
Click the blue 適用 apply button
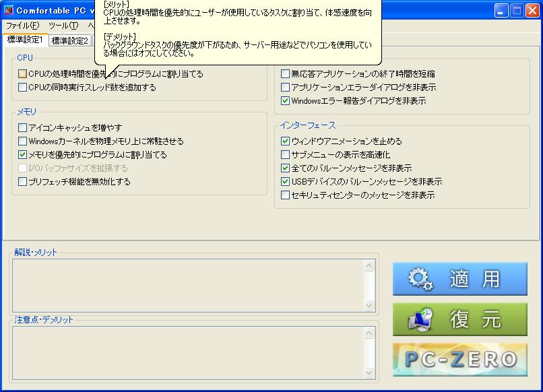coord(460,279)
